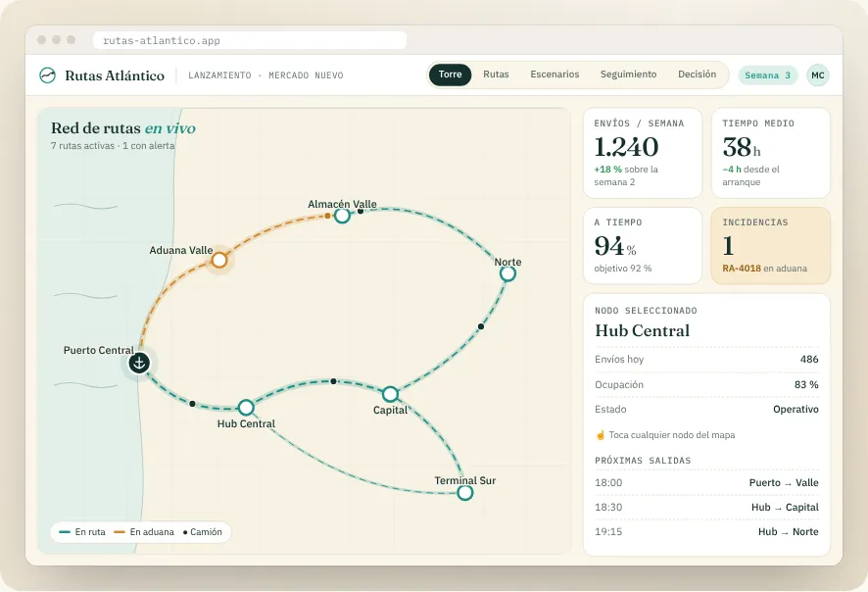
Task: Open the Torre tab
Action: point(450,74)
